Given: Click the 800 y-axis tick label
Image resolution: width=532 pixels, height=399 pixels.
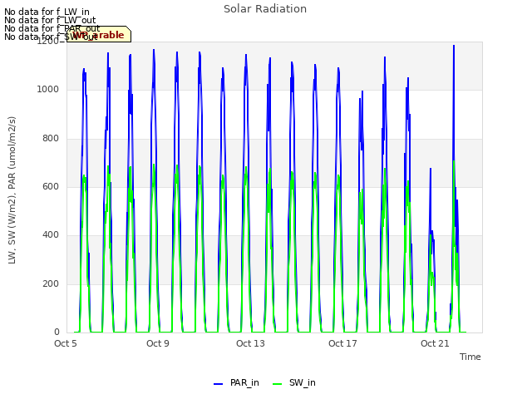Looking at the screenshot, I should point(51,138).
